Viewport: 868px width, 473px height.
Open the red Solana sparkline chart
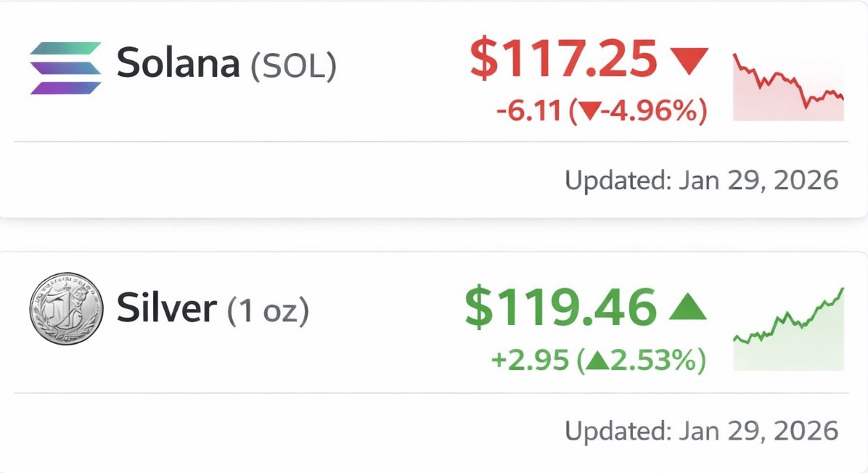[x=788, y=87]
